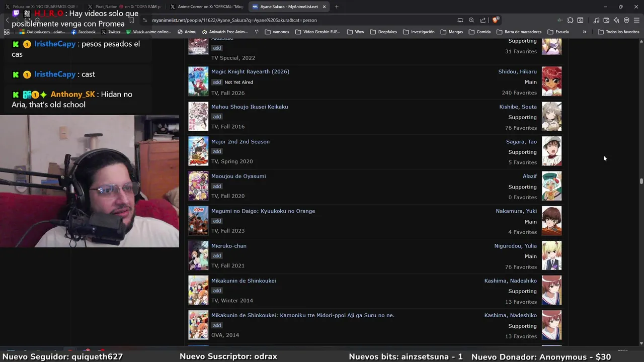Add Magic Knight Rayearth to list
This screenshot has height=362, width=644.
(x=217, y=82)
